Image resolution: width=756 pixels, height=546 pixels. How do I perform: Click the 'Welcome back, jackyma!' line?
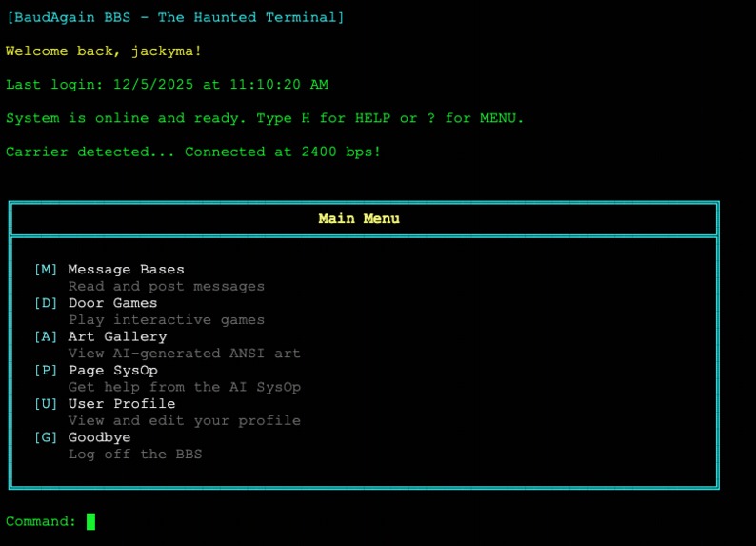(104, 51)
